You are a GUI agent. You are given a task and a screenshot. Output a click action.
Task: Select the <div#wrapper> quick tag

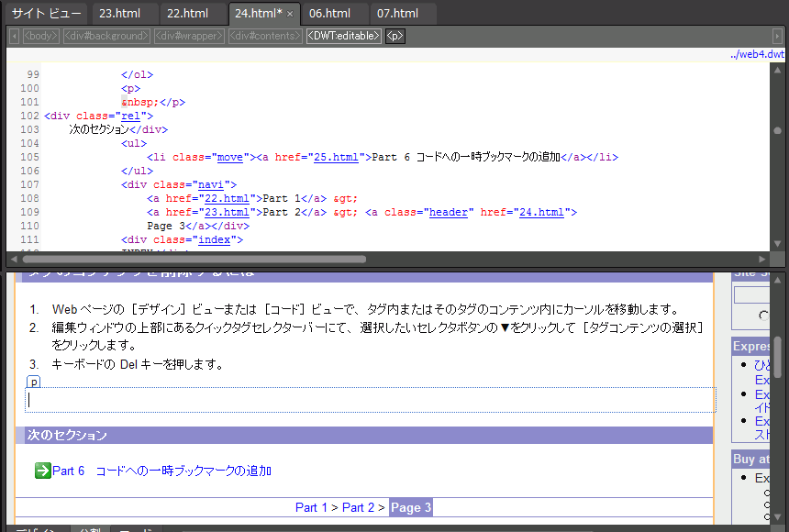click(189, 36)
